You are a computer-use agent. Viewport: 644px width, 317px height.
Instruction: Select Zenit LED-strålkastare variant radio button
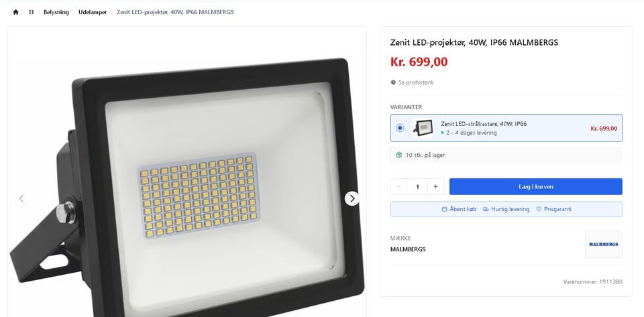(400, 128)
